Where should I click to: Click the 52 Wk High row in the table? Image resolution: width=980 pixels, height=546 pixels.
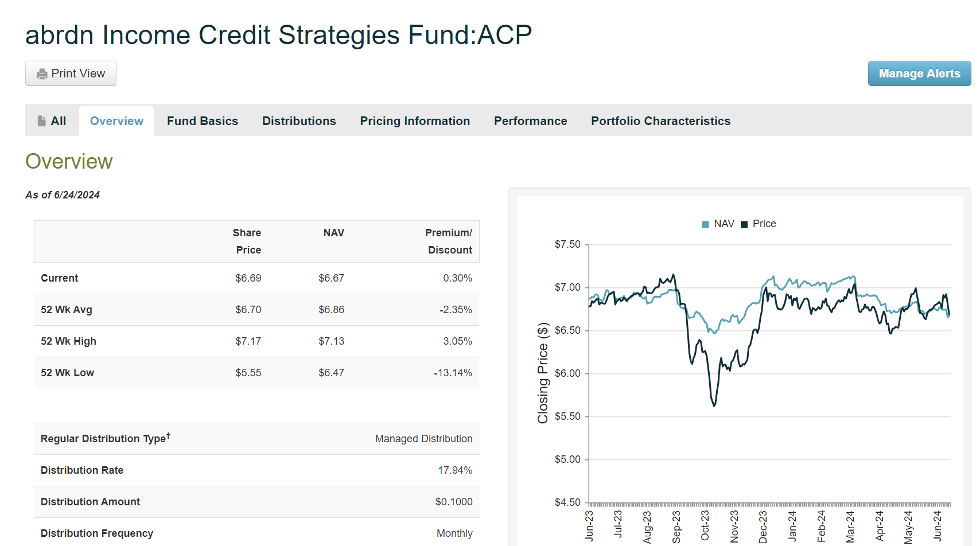256,341
